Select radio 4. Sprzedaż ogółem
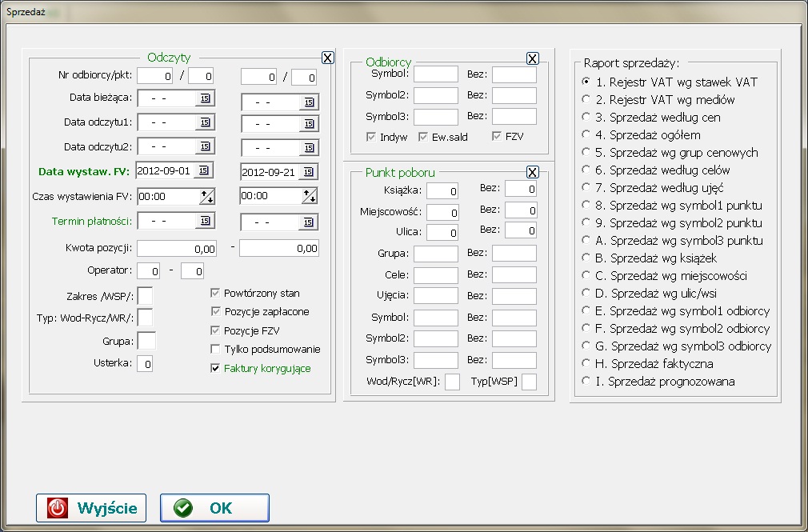This screenshot has height=532, width=808. (x=586, y=135)
